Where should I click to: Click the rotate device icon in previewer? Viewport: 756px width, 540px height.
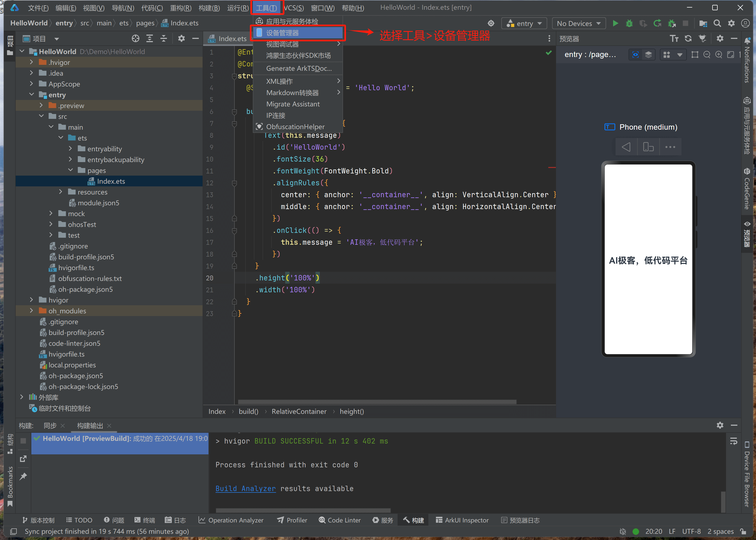coord(648,147)
